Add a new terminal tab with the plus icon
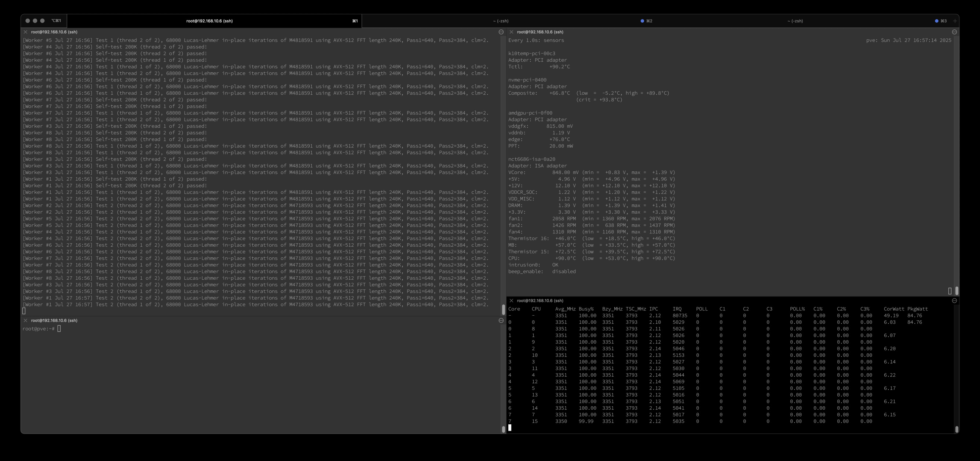This screenshot has height=461, width=980. click(x=955, y=21)
